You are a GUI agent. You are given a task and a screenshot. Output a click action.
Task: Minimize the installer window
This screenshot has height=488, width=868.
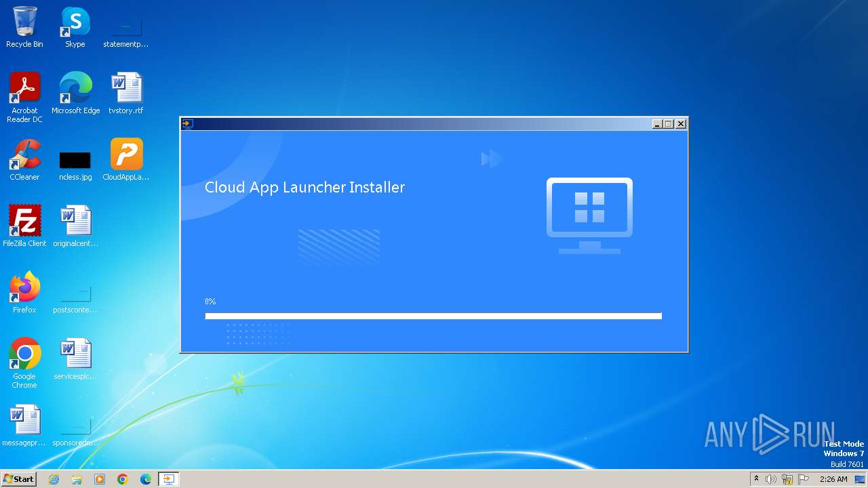click(657, 123)
